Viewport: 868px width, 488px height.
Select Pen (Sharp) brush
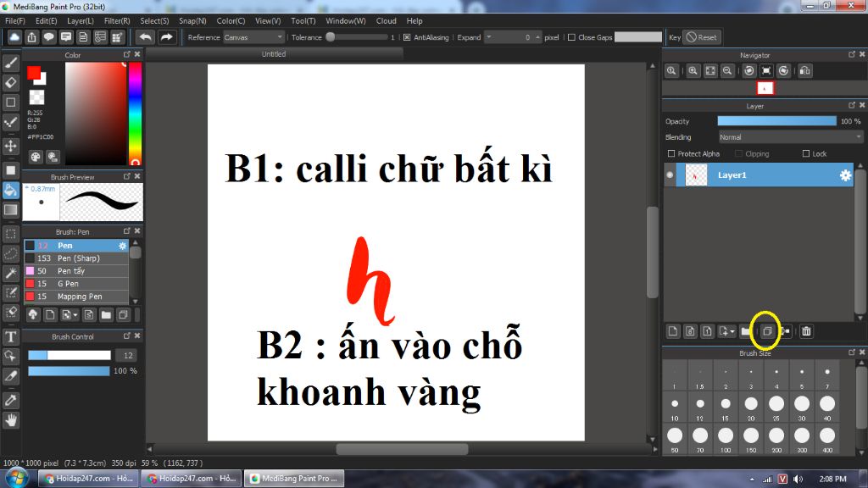[x=76, y=258]
